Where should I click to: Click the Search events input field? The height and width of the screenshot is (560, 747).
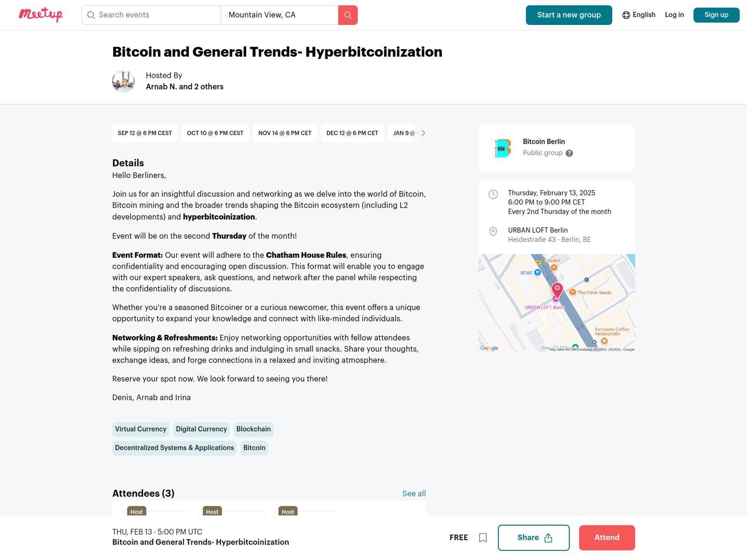pos(151,15)
